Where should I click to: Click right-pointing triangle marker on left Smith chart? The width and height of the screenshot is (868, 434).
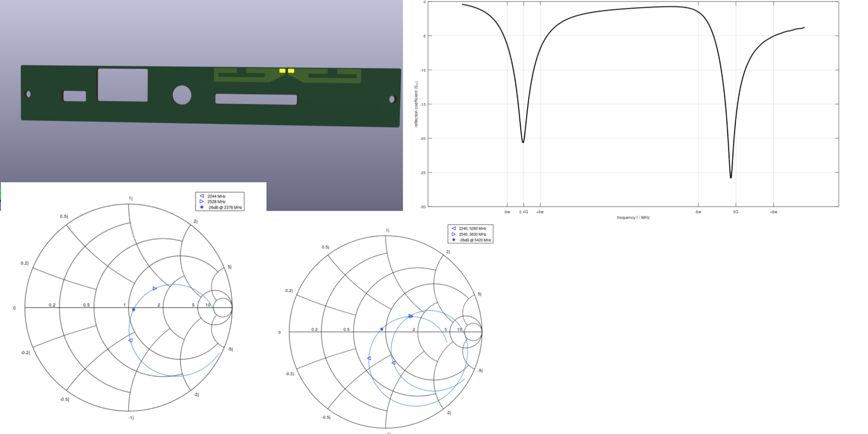(155, 289)
